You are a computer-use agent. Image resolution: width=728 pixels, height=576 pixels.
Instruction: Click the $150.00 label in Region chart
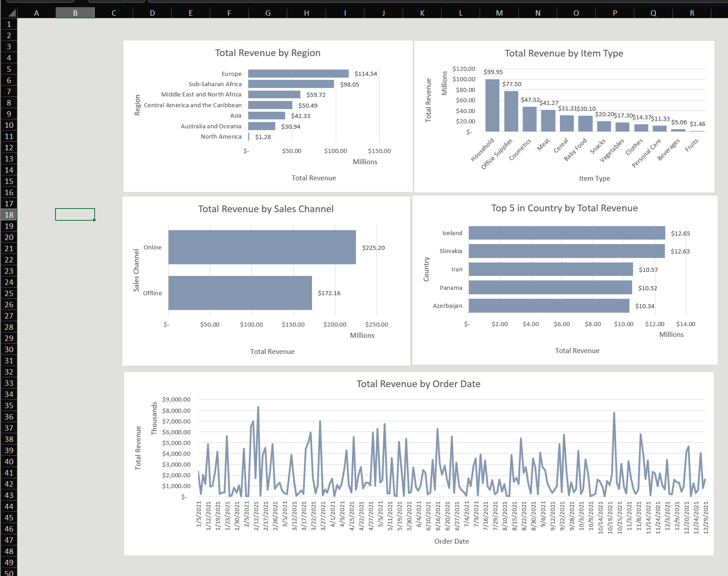pyautogui.click(x=379, y=151)
